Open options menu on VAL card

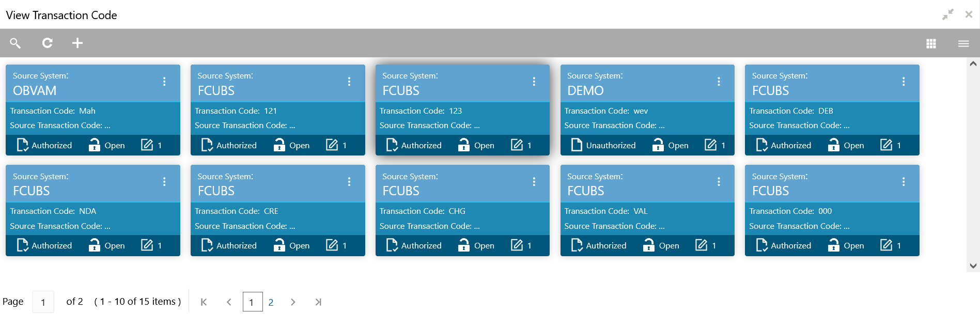point(719,182)
